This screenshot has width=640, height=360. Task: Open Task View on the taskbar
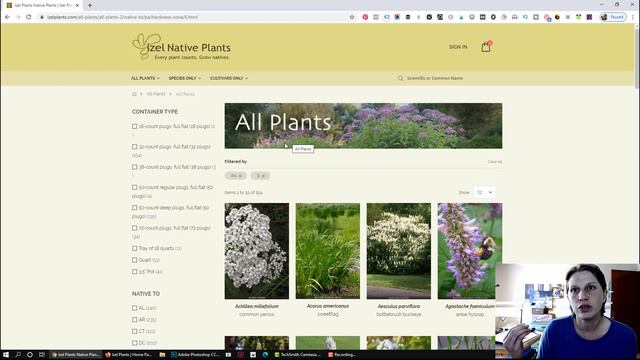click(42, 355)
